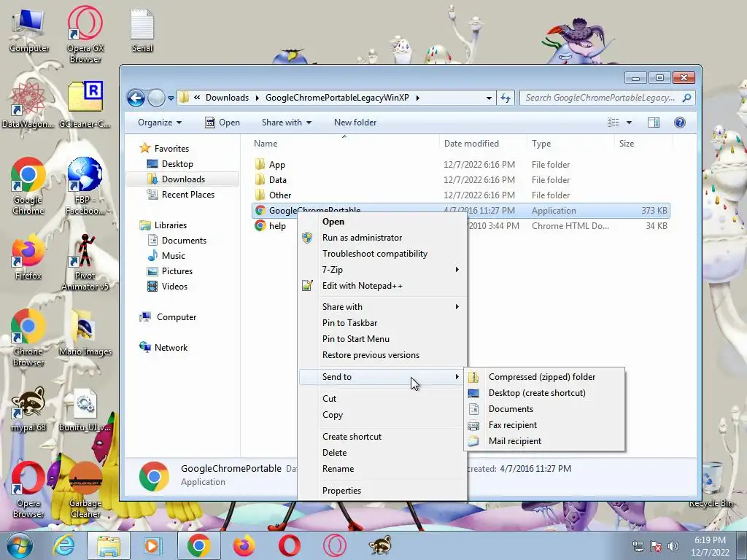The image size is (747, 560).
Task: Click the refresh button beside address bar
Action: (506, 98)
